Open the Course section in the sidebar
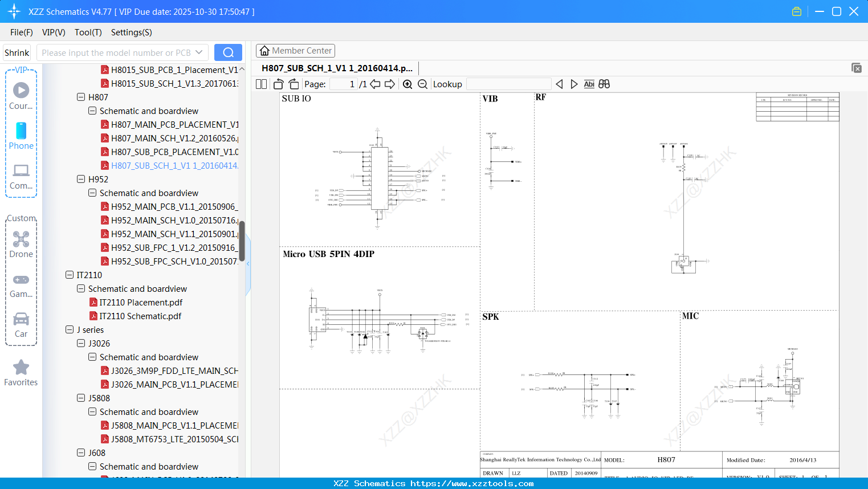868x489 pixels. [21, 96]
